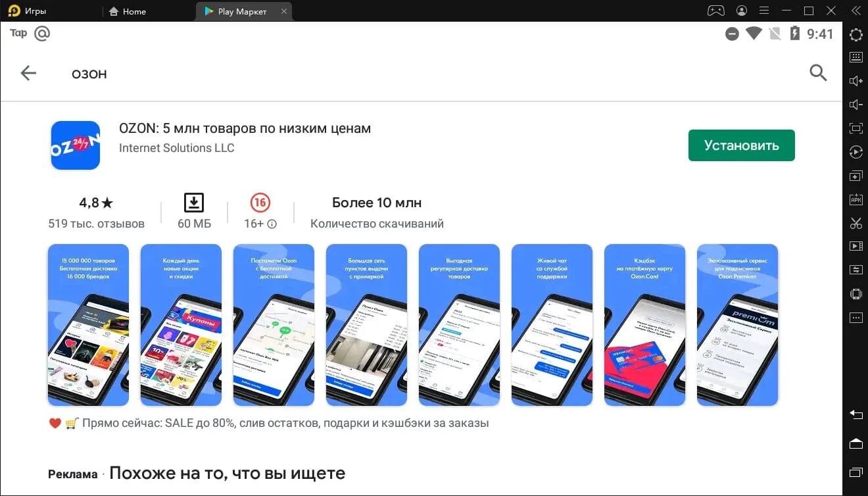Click the shake device icon
This screenshot has height=496, width=868.
point(856,294)
